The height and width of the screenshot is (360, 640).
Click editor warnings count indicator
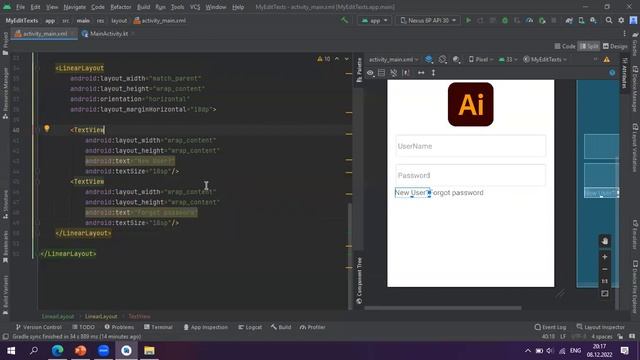(324, 59)
